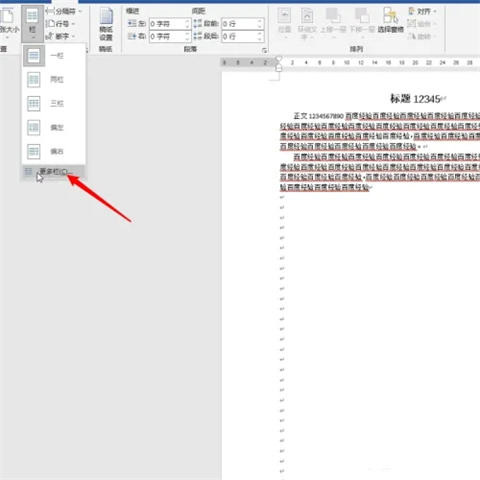Open the Line Numbers (行号) dropdown
Image resolution: width=480 pixels, height=480 pixels.
tap(61, 24)
